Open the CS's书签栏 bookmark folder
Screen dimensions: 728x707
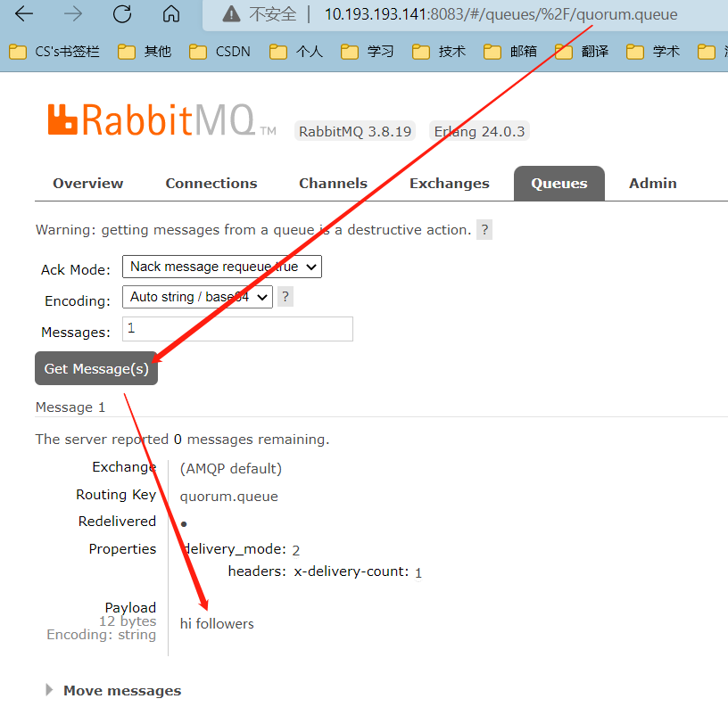pos(54,51)
